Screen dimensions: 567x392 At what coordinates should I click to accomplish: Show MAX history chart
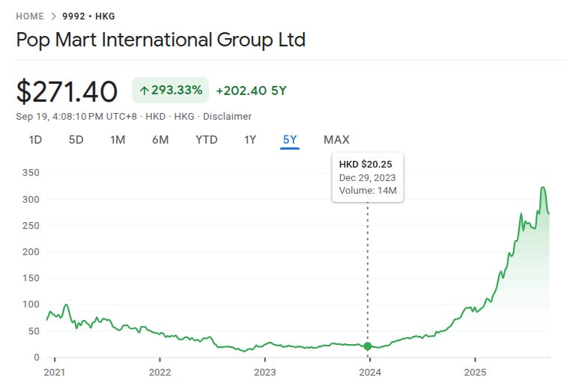coord(336,140)
